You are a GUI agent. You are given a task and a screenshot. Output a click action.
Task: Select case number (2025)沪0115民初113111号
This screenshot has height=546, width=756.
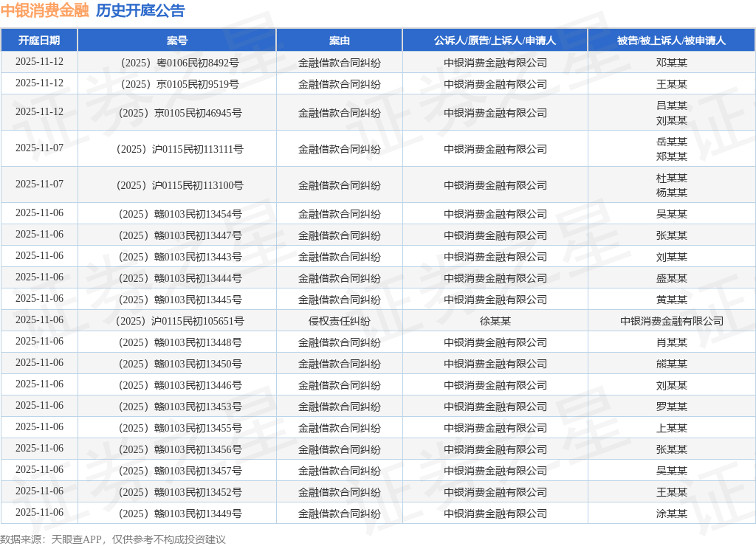[180, 149]
